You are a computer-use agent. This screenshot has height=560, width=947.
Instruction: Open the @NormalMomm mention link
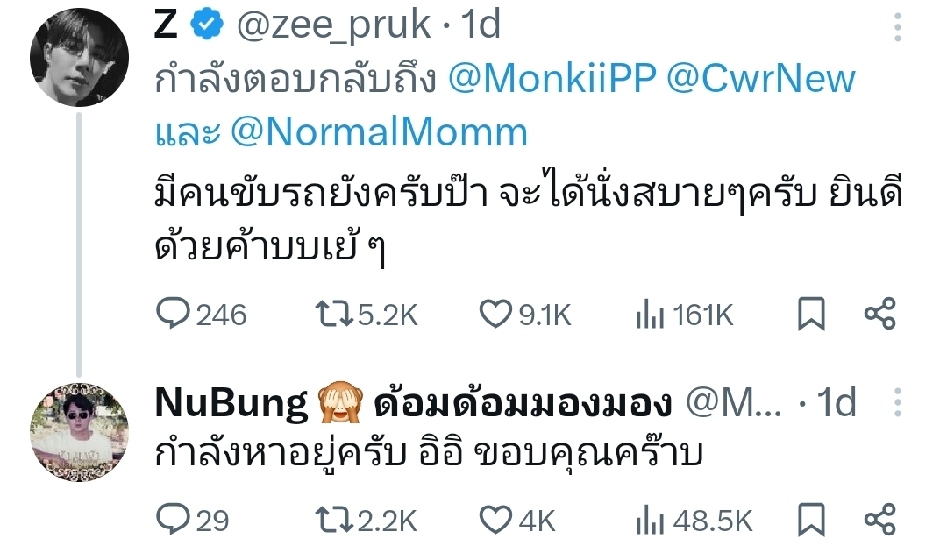tap(379, 132)
